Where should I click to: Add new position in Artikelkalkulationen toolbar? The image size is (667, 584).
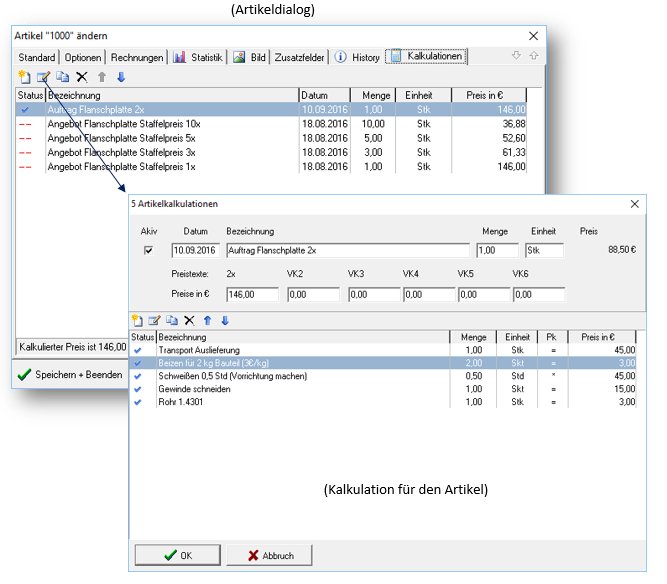137,320
